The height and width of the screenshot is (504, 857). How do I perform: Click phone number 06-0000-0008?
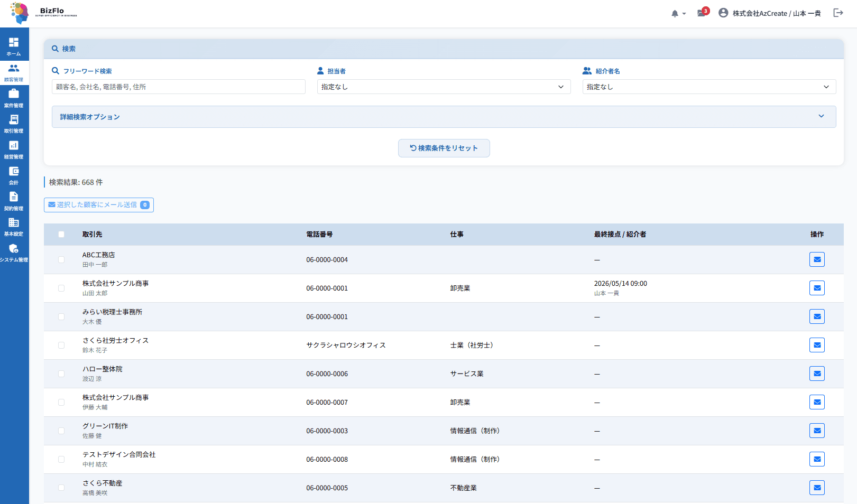pos(327,460)
